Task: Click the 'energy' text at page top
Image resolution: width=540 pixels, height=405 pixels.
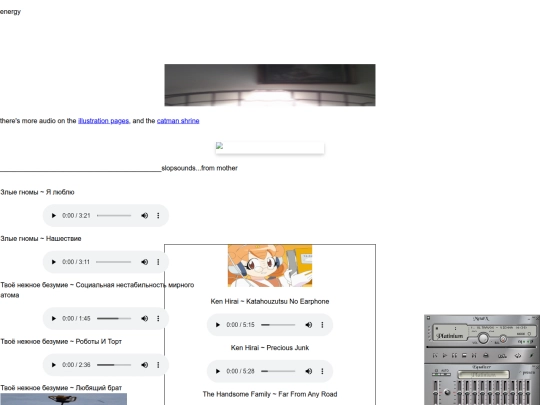Action: pos(10,12)
